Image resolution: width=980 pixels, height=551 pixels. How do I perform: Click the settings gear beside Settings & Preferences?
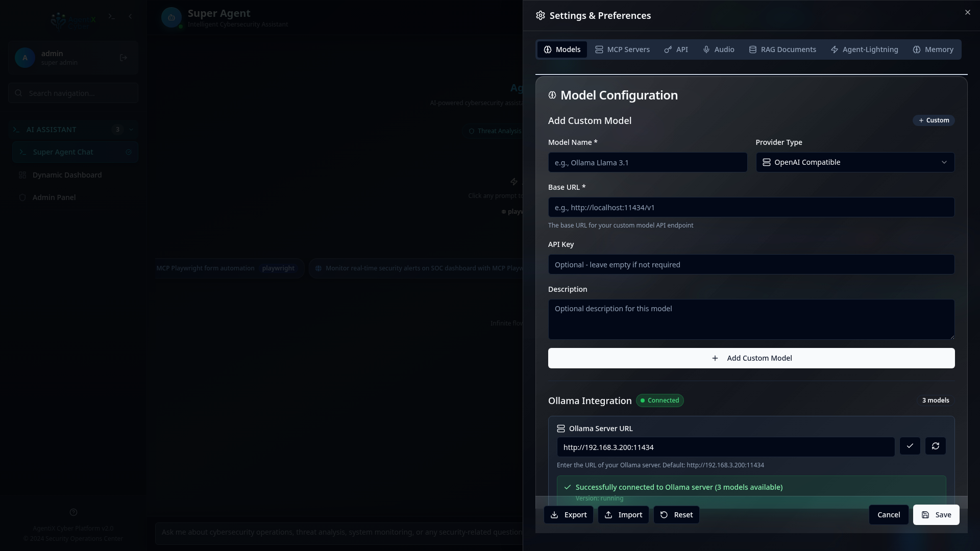click(x=540, y=15)
